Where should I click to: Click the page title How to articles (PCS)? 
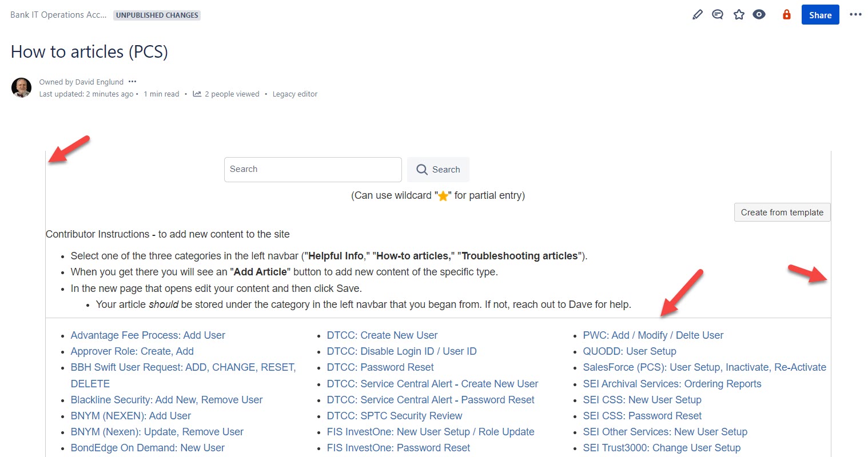89,51
